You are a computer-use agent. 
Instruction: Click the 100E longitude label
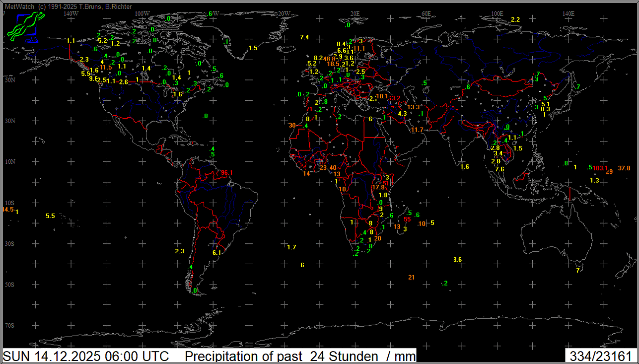coord(497,13)
